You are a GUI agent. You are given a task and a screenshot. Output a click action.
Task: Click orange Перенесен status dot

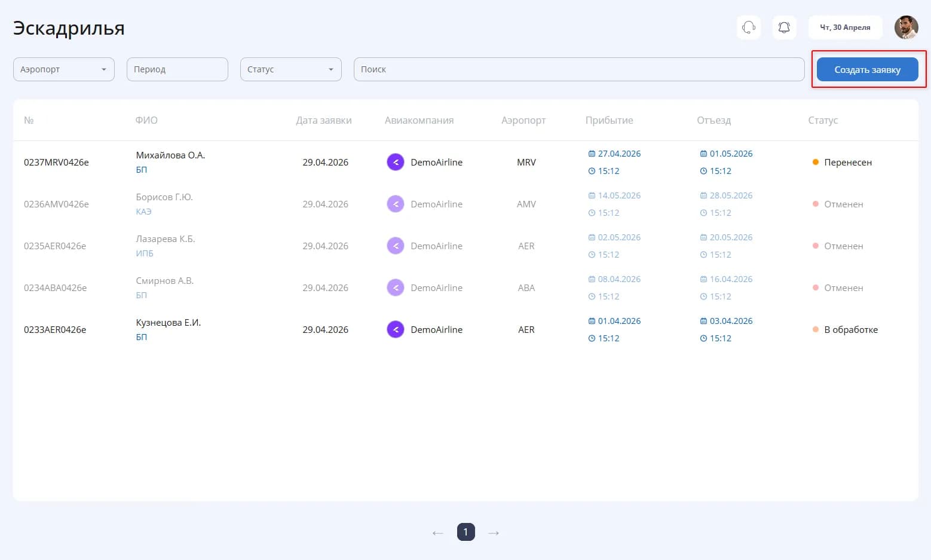click(816, 162)
